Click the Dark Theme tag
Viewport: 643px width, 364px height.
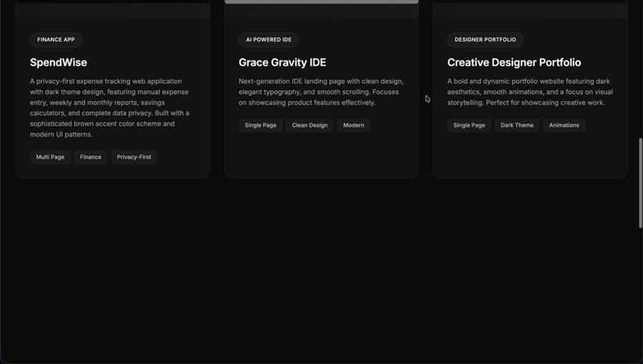pyautogui.click(x=517, y=126)
